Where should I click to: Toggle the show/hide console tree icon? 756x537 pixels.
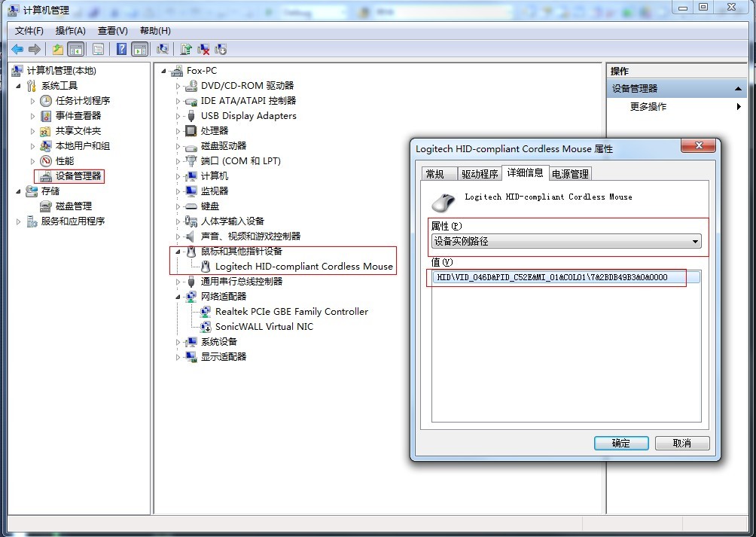tap(76, 49)
